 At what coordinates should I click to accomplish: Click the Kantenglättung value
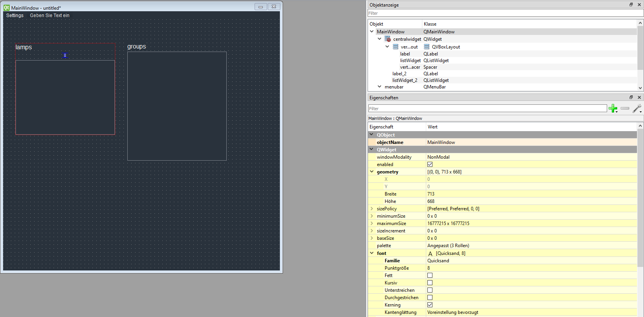click(x=531, y=312)
